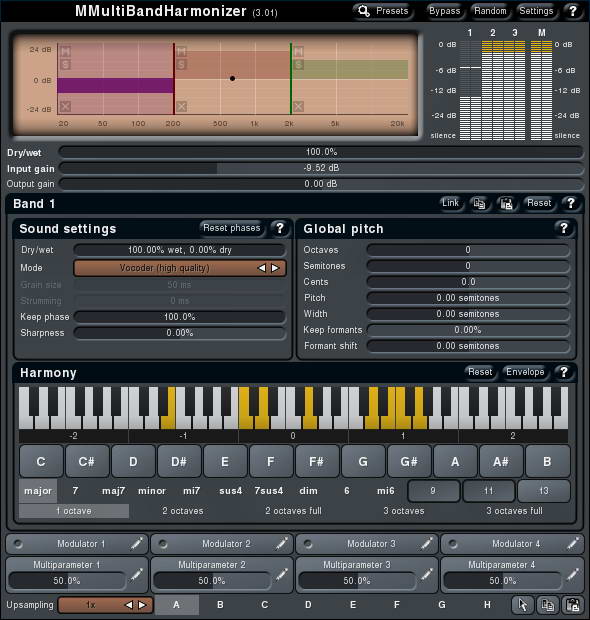Edit Modulator 3 with pencil icon

[x=427, y=544]
